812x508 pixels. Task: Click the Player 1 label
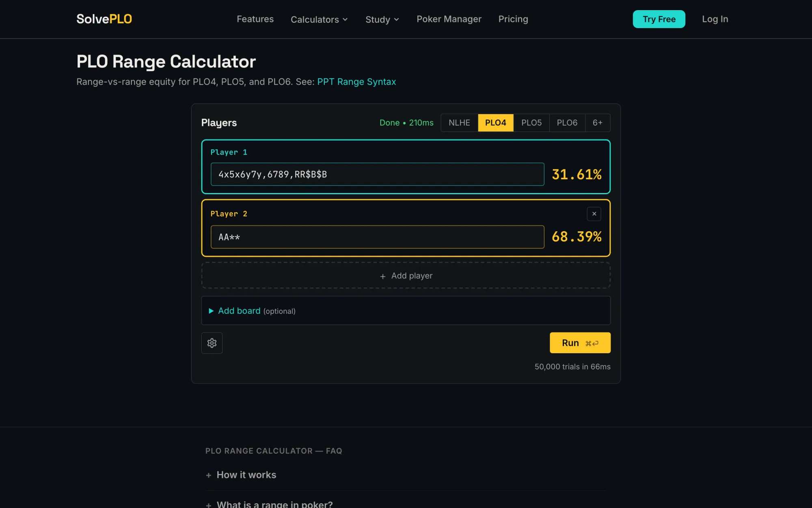(229, 152)
